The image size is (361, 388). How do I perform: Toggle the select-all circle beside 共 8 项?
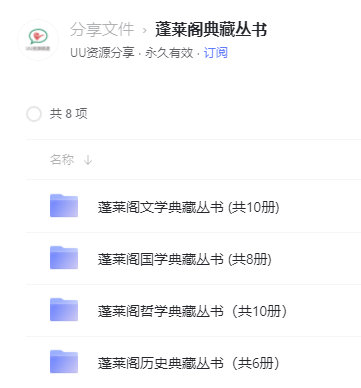coord(34,114)
